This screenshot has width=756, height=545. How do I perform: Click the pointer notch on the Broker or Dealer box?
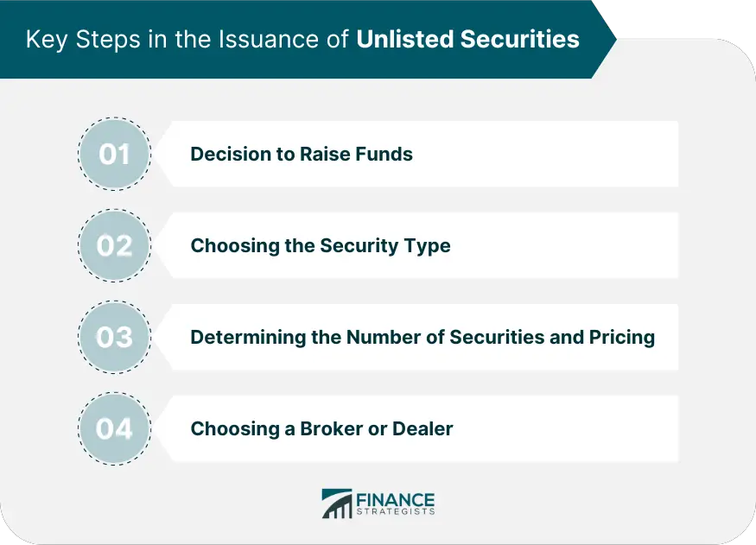(x=164, y=428)
